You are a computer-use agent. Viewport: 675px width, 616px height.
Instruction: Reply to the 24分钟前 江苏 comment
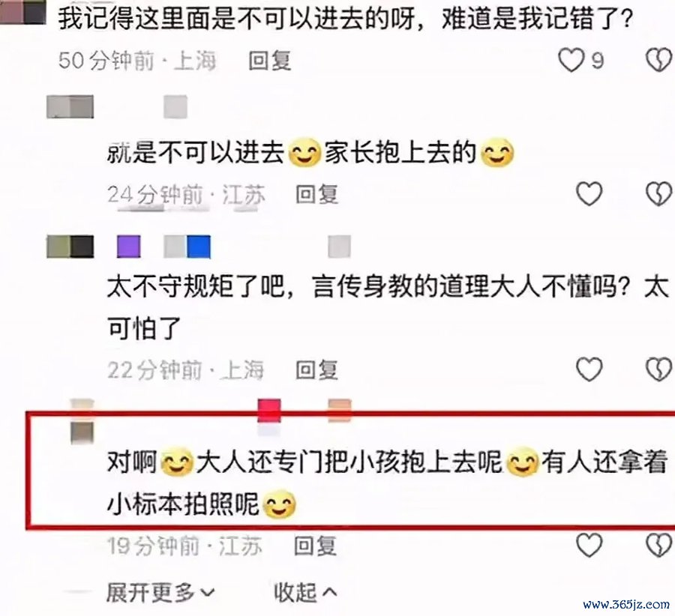click(316, 194)
